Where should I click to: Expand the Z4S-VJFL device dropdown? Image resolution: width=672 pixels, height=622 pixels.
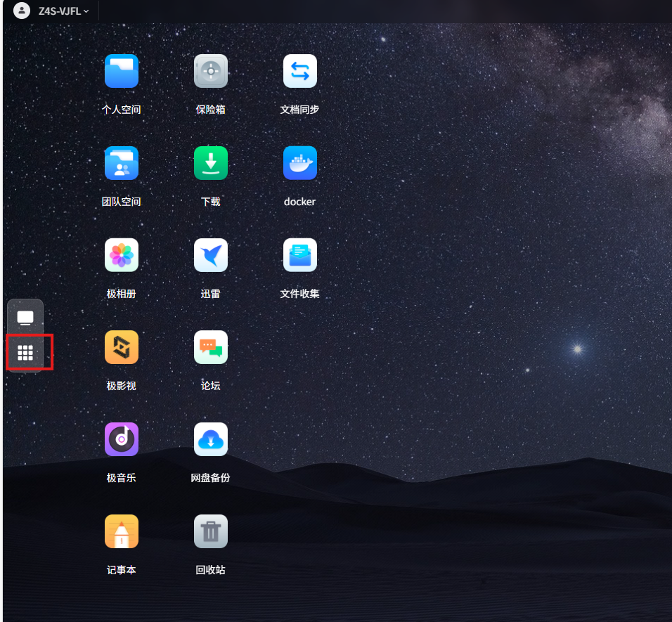coord(64,11)
